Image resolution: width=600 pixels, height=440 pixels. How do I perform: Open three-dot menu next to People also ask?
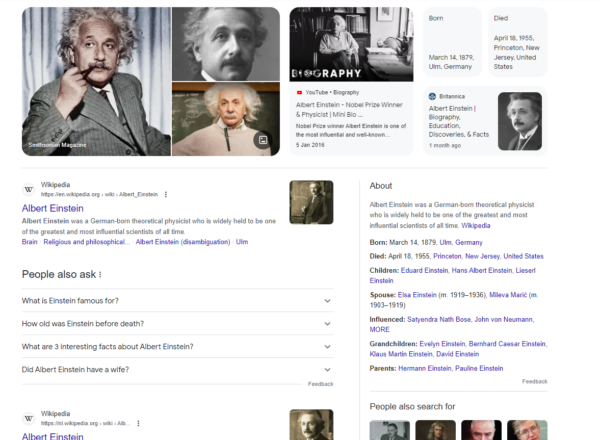click(100, 274)
